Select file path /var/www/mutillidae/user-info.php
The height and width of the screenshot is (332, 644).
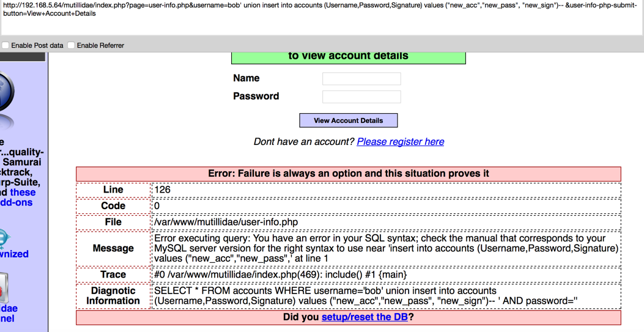tap(226, 222)
